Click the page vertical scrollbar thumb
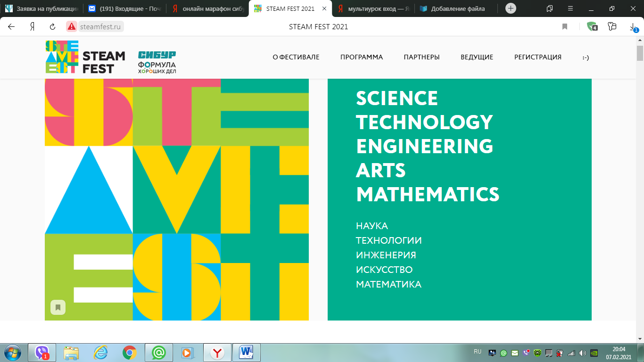This screenshot has width=644, height=362. pos(640,53)
